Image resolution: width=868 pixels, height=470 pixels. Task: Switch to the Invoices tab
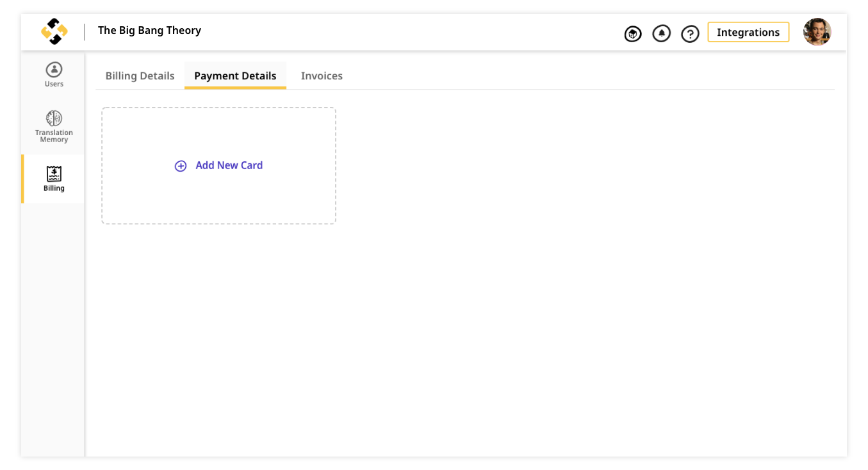[x=322, y=76]
